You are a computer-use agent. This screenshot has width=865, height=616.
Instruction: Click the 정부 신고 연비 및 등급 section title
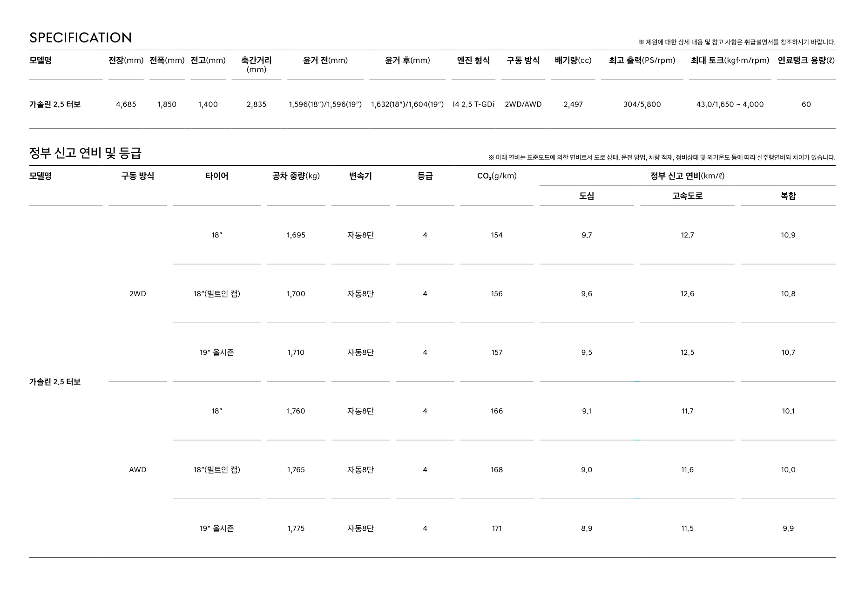85,153
